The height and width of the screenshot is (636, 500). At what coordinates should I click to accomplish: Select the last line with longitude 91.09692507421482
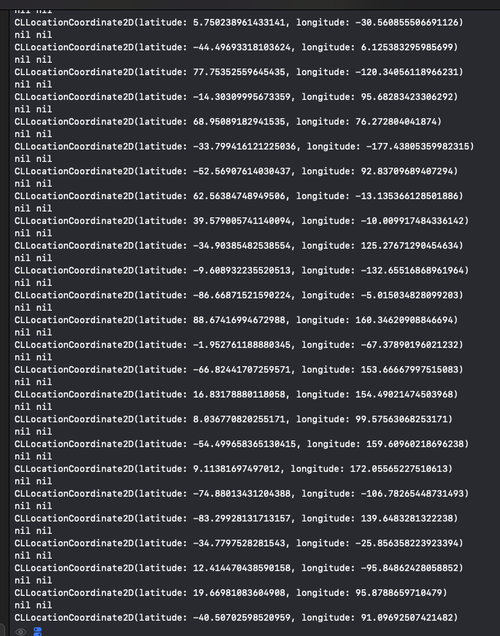[x=236, y=617]
